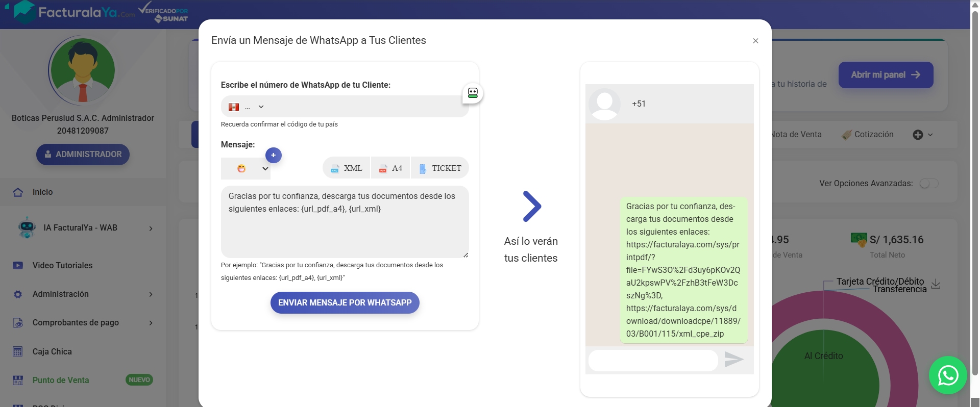Expand IA FacturalYa - WAB chevron
Screen dimensions: 980x407
click(x=151, y=228)
